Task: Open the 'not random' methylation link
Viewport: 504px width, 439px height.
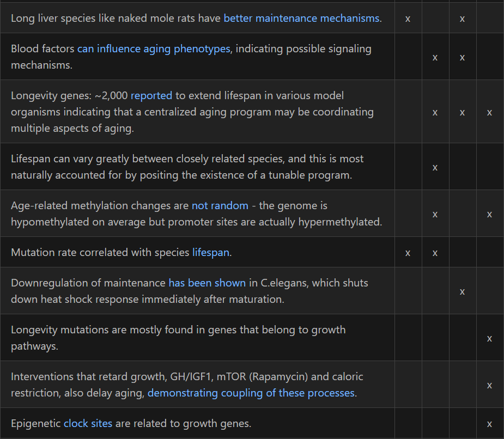Action: [220, 205]
